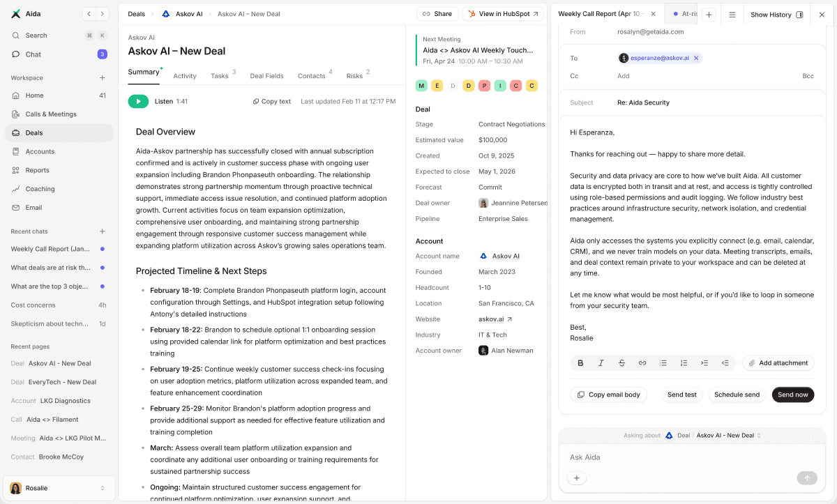Screen dimensions: 837x504
Task: View the deal in HubSpot
Action: [x=503, y=14]
